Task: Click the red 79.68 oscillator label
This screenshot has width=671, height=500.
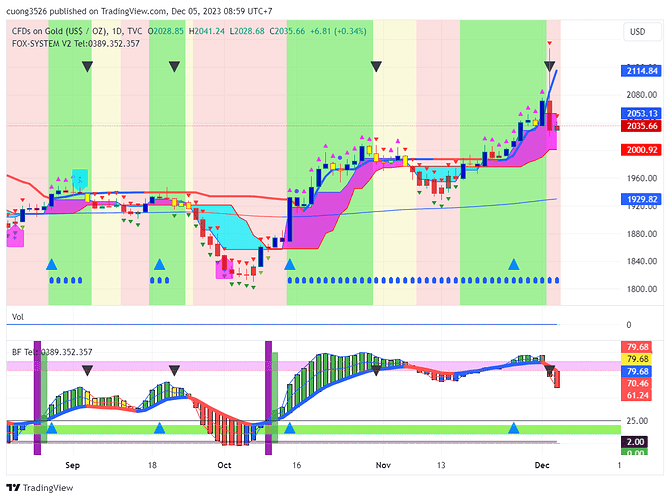Action: pos(637,347)
